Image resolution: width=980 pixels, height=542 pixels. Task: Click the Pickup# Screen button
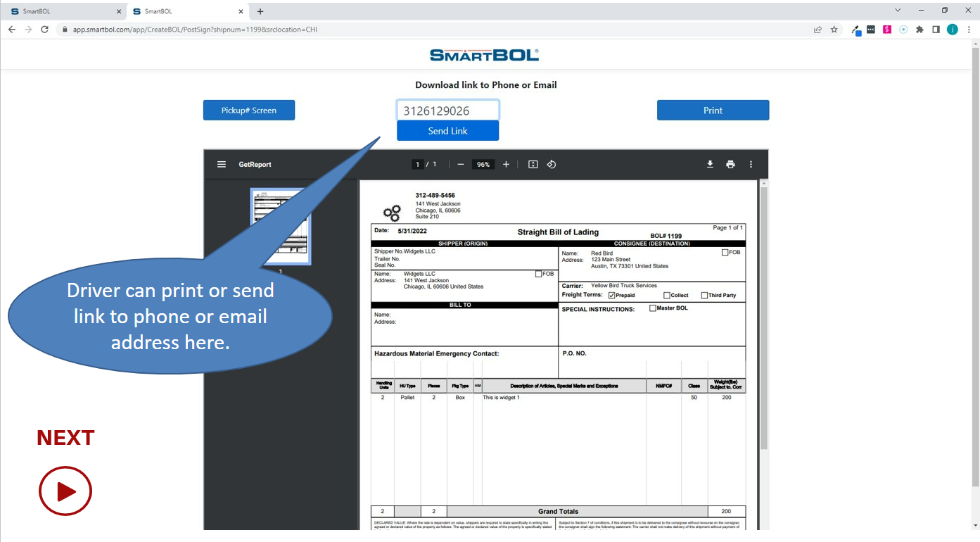[249, 110]
